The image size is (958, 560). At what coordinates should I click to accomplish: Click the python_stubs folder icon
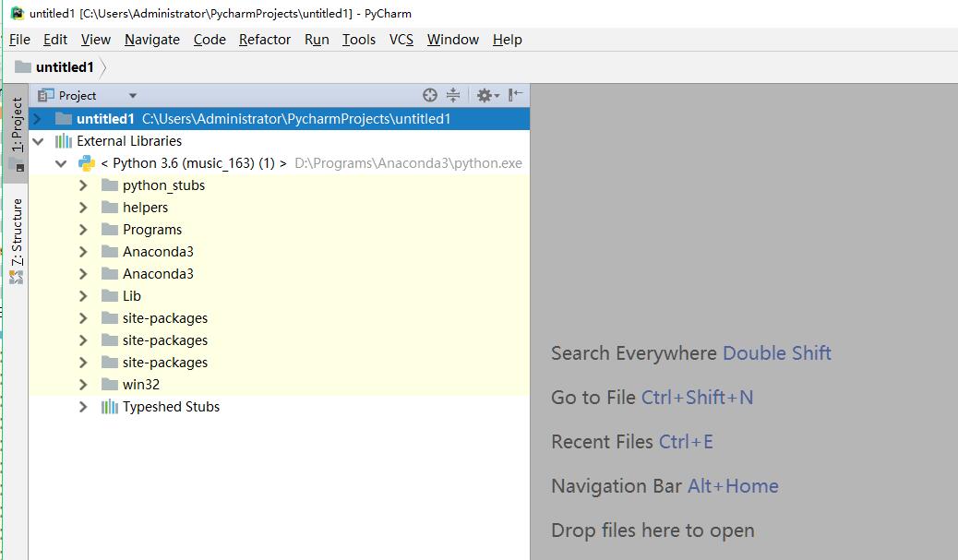[109, 185]
